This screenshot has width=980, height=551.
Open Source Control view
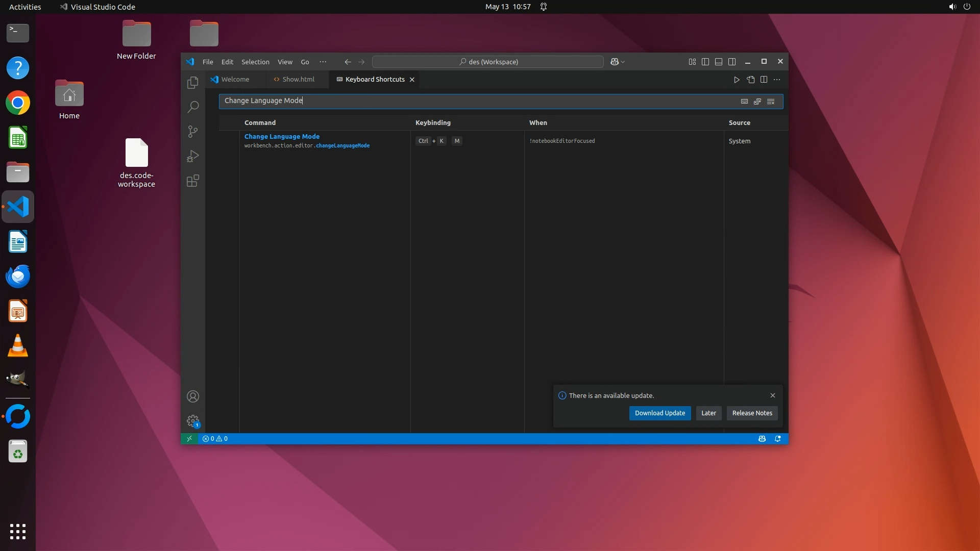click(193, 132)
